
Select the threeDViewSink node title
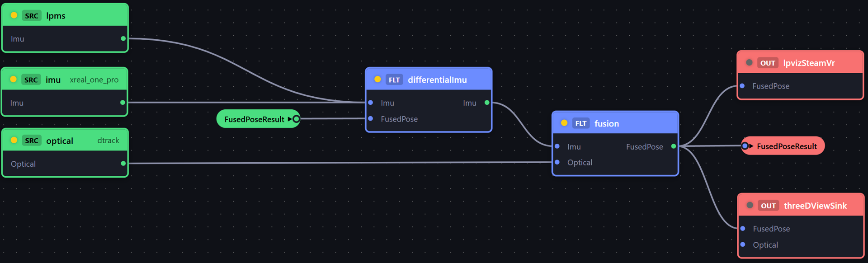click(815, 206)
